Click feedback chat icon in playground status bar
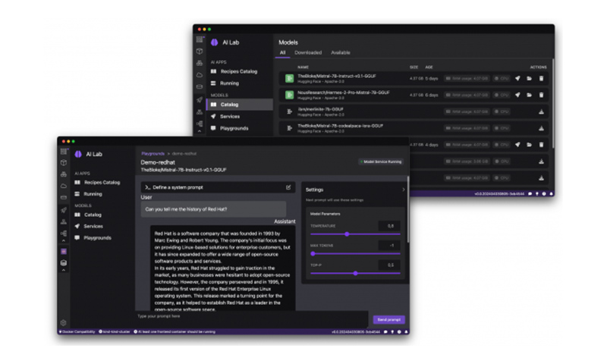 (385, 332)
